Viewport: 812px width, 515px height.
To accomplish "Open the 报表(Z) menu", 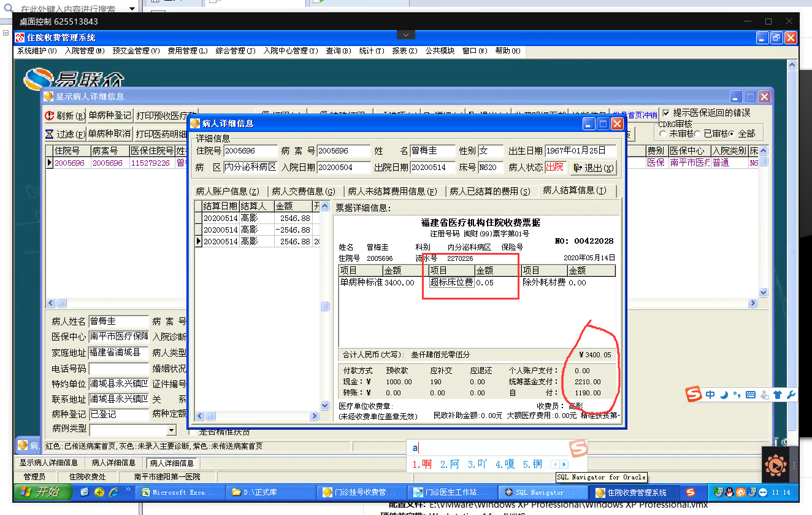I will 405,51.
